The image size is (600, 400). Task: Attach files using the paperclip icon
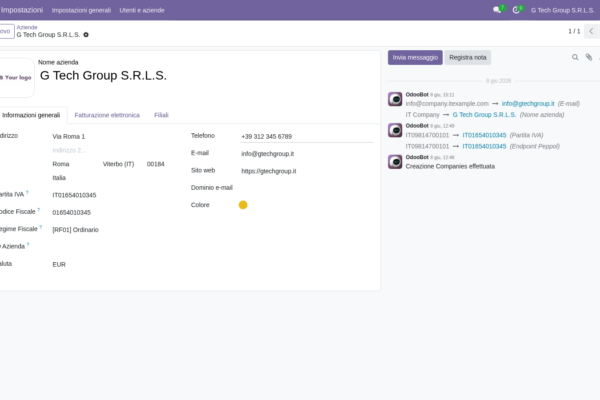click(589, 57)
